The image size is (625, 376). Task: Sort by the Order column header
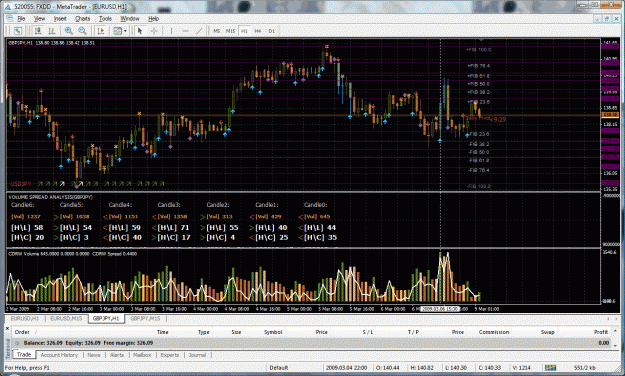click(22, 332)
